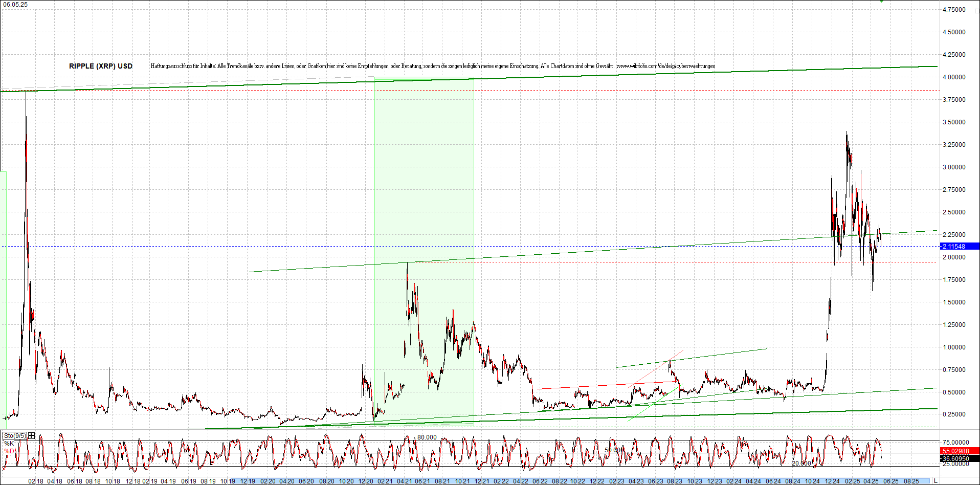Viewport: 980px width, 485px height.
Task: Click the + to add an indicator
Action: (31, 435)
